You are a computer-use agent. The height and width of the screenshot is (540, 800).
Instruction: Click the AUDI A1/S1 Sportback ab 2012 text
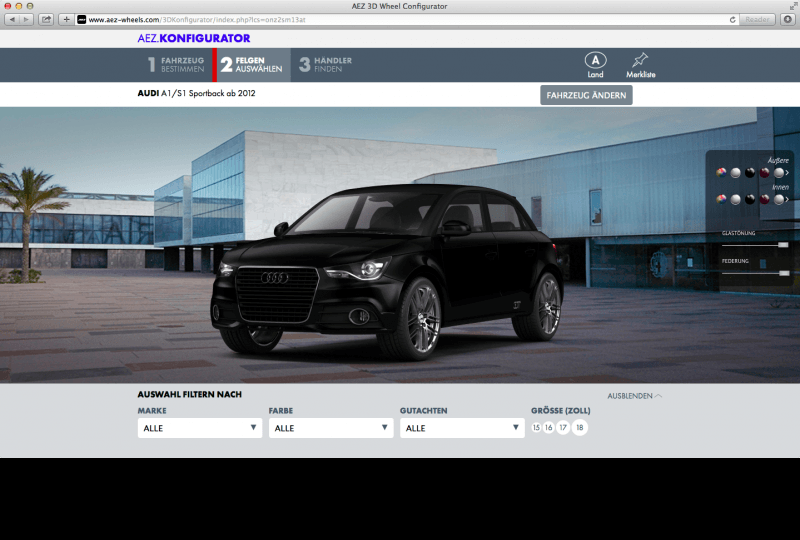pos(196,93)
